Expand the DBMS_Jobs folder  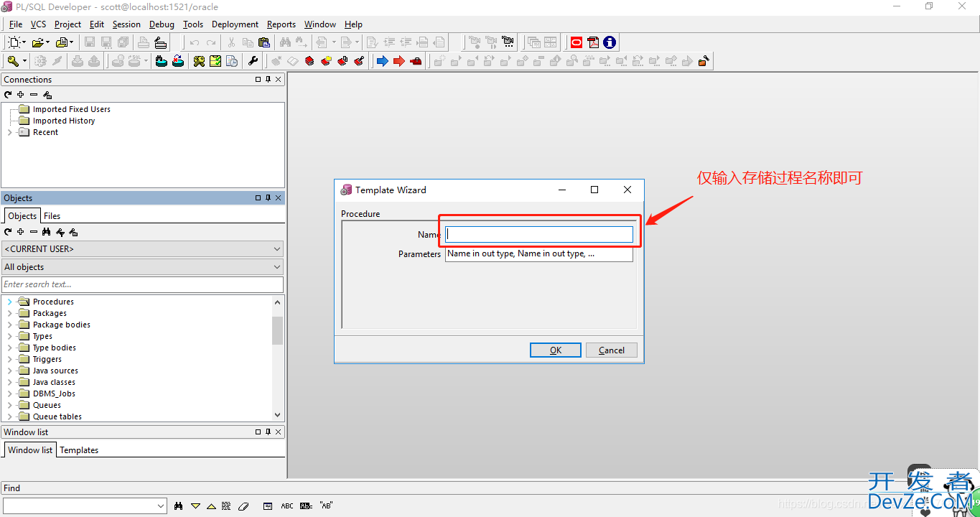coord(9,393)
